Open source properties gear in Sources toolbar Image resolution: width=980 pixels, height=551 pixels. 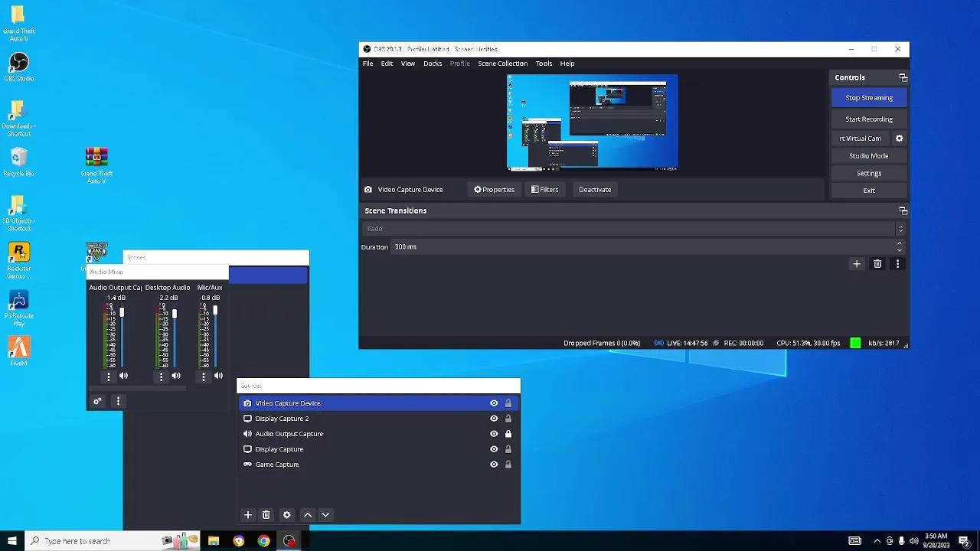pos(287,515)
